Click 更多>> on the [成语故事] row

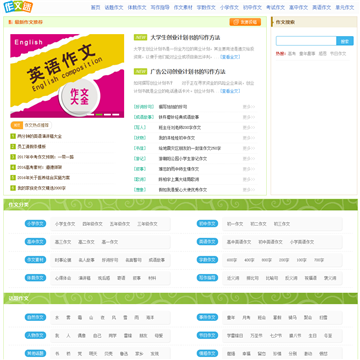click(x=249, y=117)
